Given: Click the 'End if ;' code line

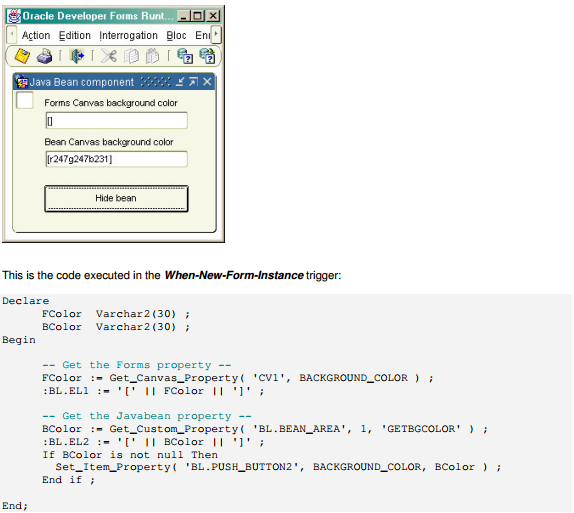Looking at the screenshot, I should 68,480.
